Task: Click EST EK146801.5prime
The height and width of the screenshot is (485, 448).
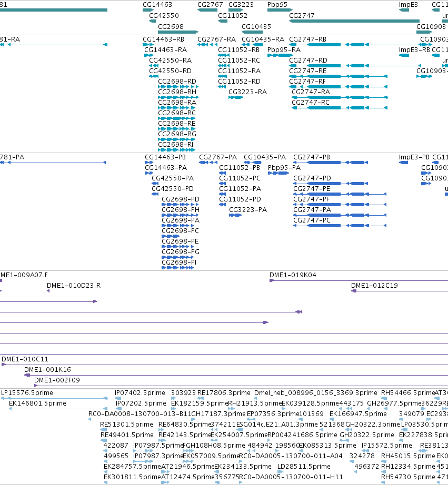Action: tap(37, 403)
